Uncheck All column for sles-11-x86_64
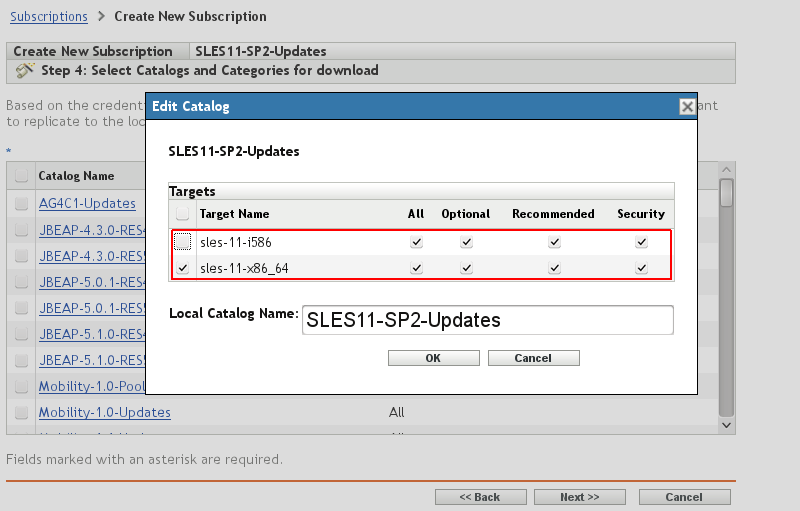Viewport: 800px width, 511px height. point(416,268)
